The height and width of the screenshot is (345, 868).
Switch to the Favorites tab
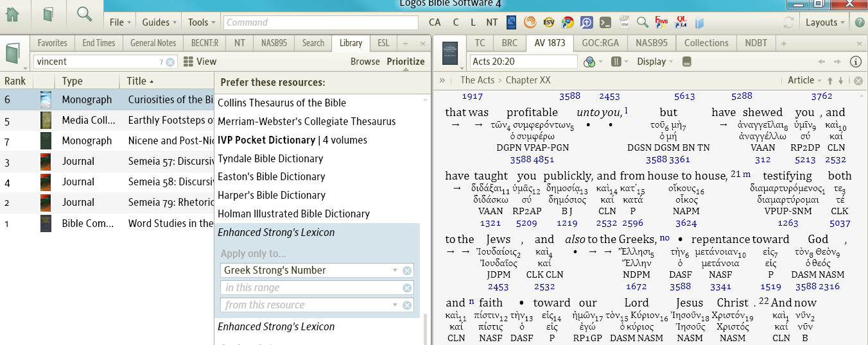[52, 43]
